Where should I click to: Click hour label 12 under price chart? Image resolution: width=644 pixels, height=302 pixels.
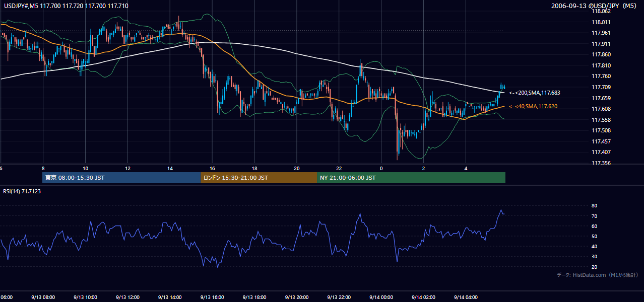pos(128,168)
